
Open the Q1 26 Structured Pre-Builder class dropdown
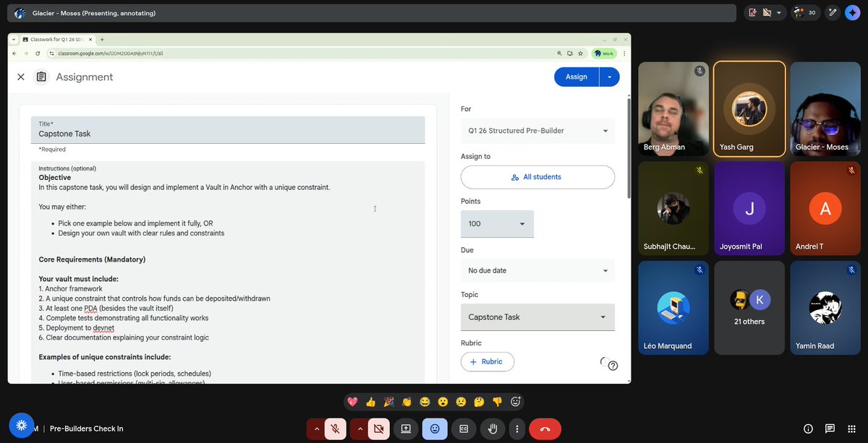point(537,131)
